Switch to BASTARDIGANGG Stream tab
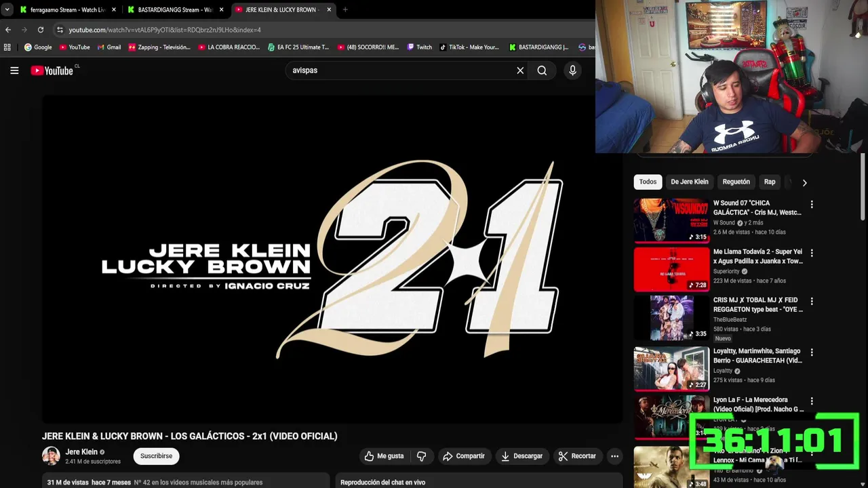This screenshot has width=868, height=488. (x=175, y=9)
